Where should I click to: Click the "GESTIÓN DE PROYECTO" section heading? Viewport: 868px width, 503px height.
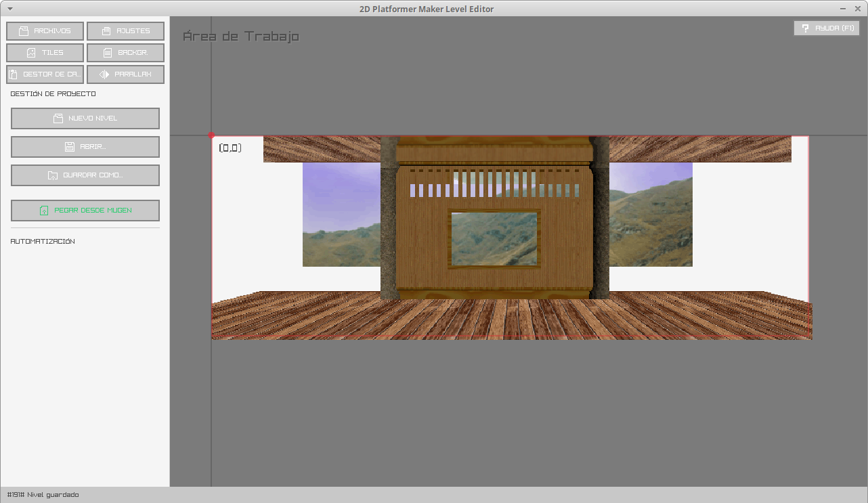pos(53,94)
